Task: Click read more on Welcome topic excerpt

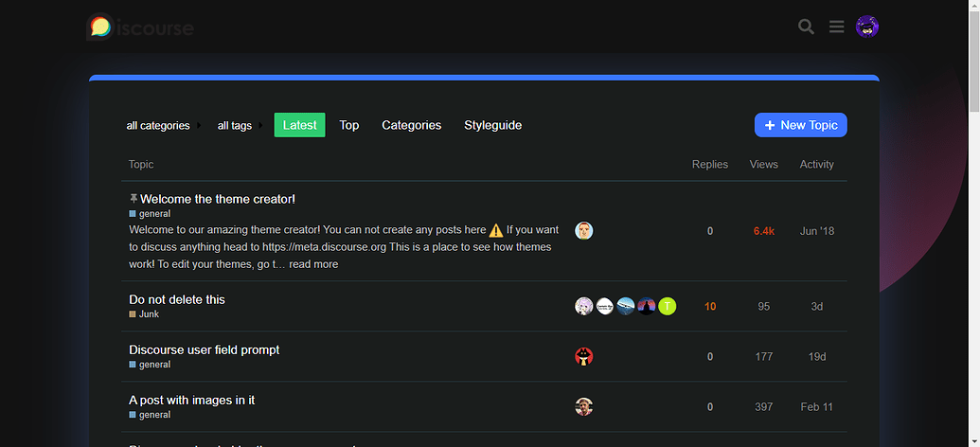Action: [x=313, y=264]
